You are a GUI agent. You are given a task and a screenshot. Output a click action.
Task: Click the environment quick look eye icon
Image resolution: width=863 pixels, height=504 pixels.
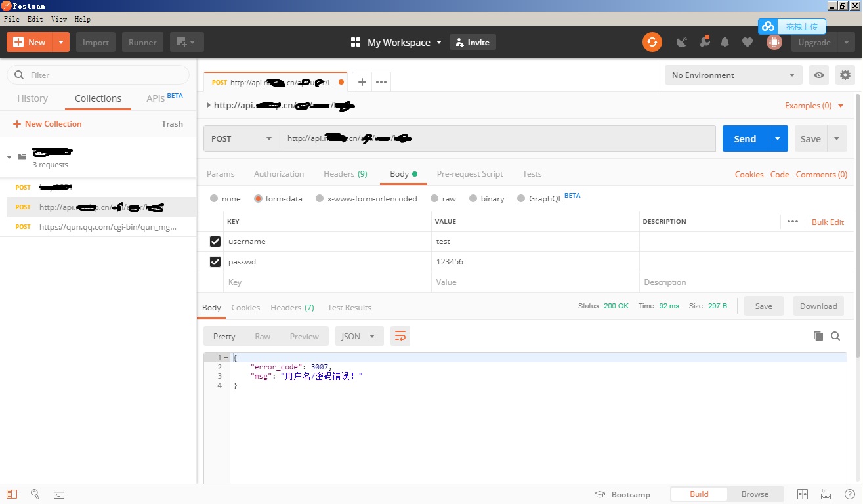[819, 75]
